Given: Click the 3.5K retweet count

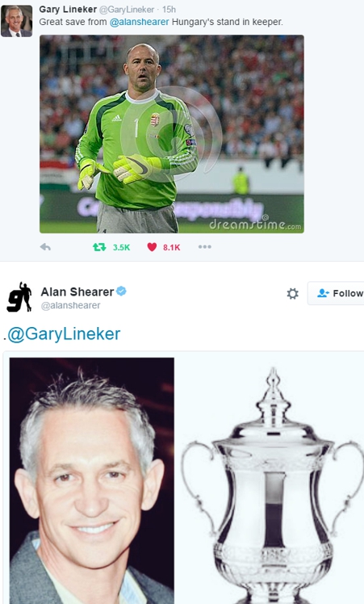Looking at the screenshot, I should 121,247.
